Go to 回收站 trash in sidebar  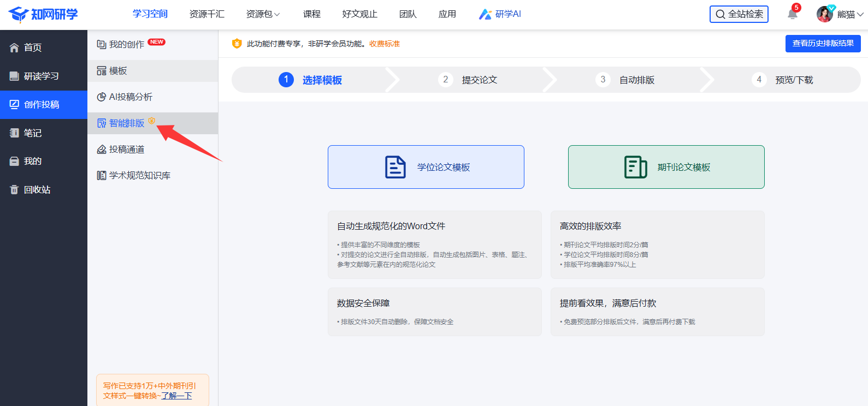pos(37,189)
